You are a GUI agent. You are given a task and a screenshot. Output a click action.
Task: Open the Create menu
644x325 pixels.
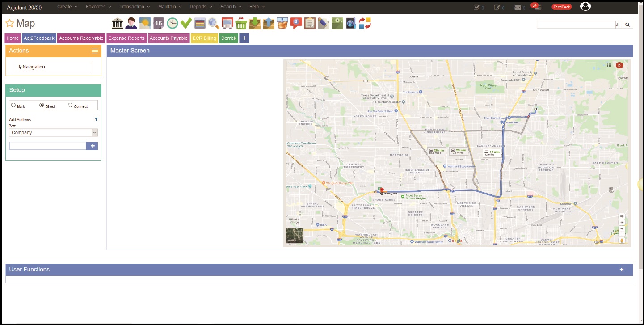[x=67, y=7]
